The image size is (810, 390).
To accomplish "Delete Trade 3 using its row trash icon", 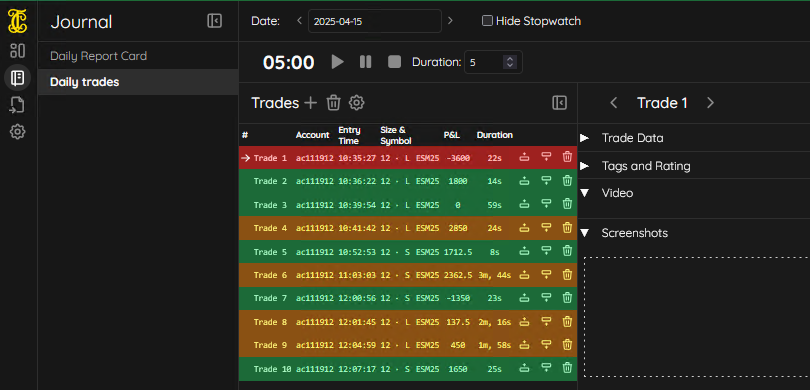I will (567, 205).
